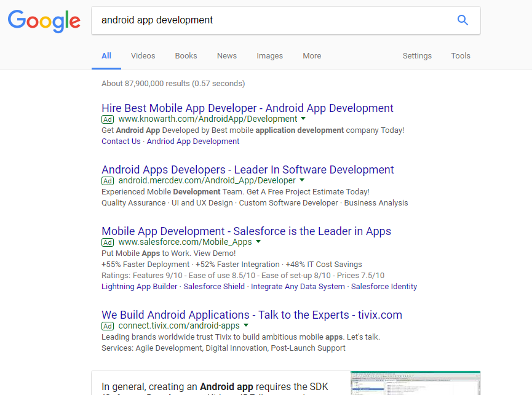Open the Settings menu

pyautogui.click(x=417, y=55)
